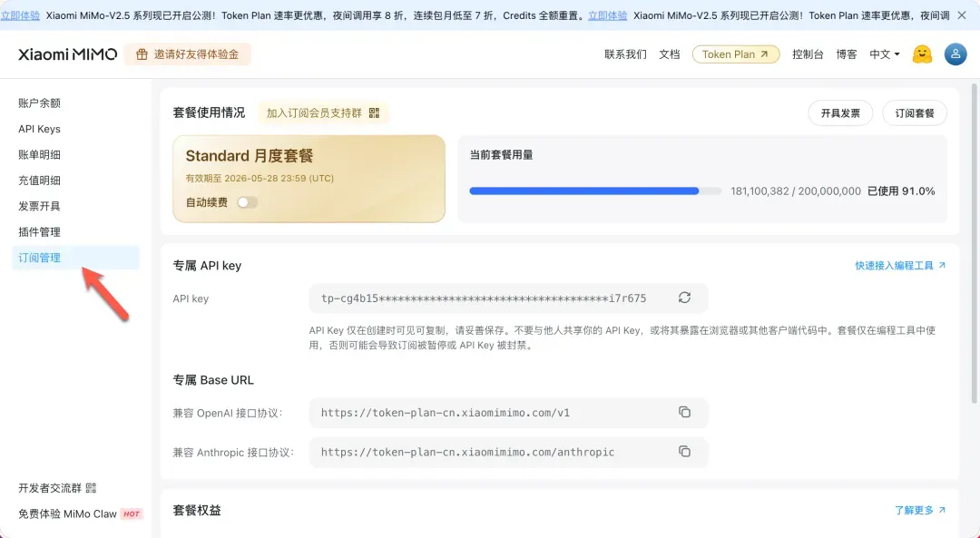Select 订阅管理 sidebar item

pyautogui.click(x=75, y=258)
